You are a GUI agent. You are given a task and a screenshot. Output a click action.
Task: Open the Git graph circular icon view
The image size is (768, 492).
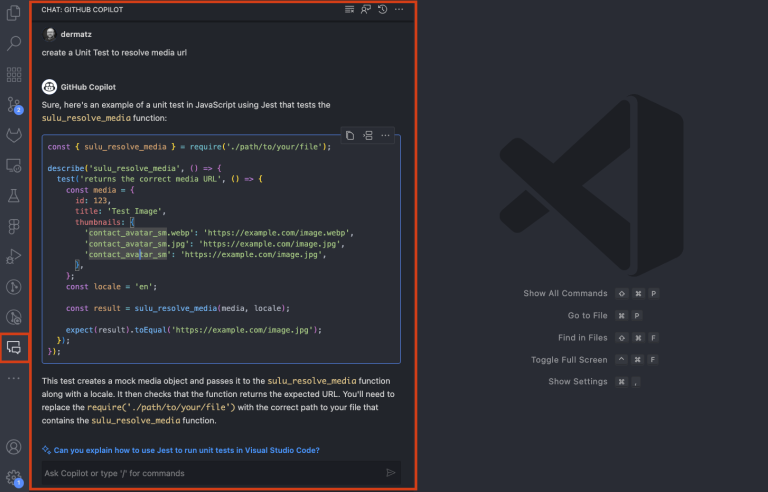[x=14, y=287]
